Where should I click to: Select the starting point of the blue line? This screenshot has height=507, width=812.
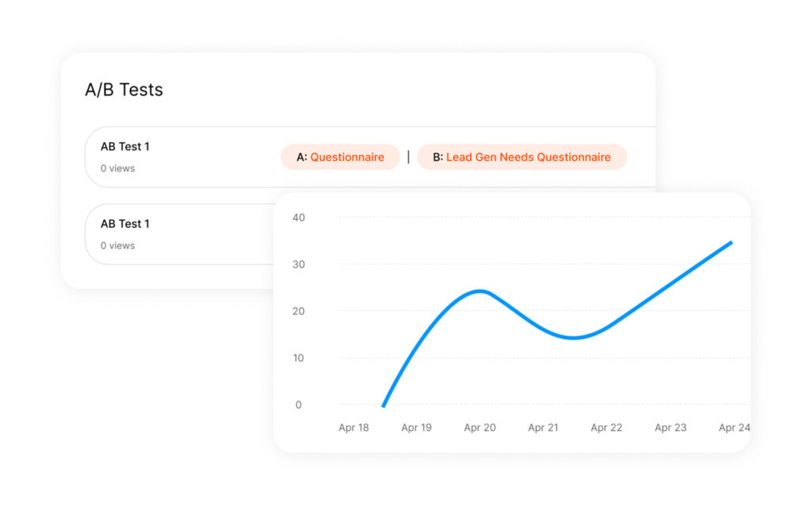tap(383, 405)
